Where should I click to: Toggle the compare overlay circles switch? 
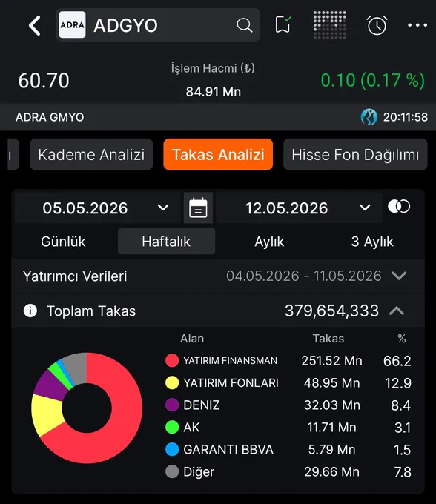[399, 207]
